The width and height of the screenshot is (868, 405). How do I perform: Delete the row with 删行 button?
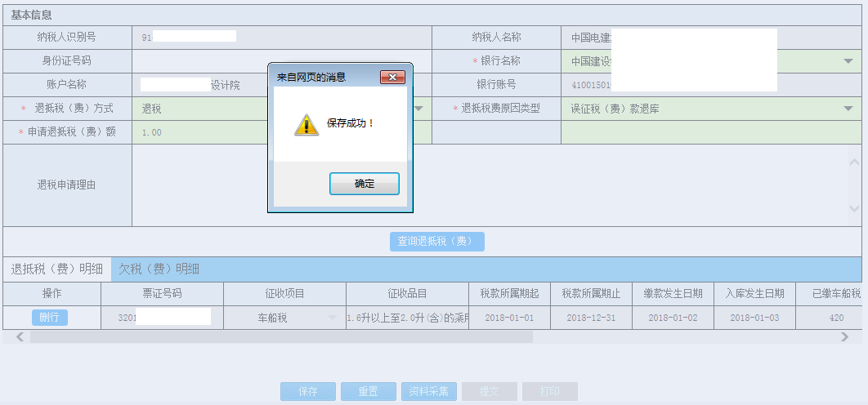coord(50,318)
